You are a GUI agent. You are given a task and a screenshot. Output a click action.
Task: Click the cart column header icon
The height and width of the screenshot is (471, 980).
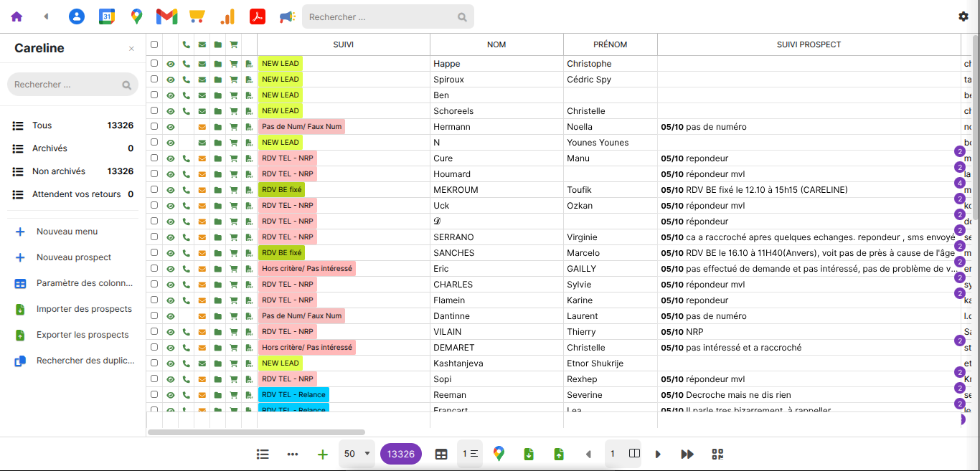[x=234, y=44]
